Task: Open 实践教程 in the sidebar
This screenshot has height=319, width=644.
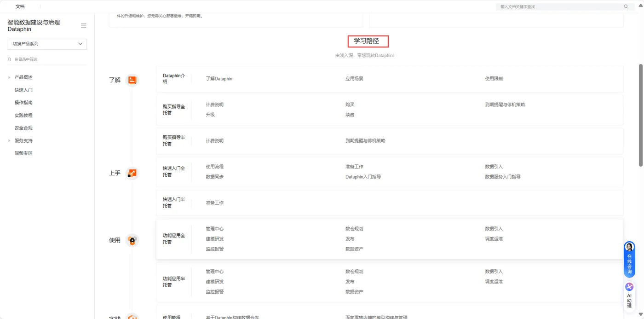Action: [23, 116]
